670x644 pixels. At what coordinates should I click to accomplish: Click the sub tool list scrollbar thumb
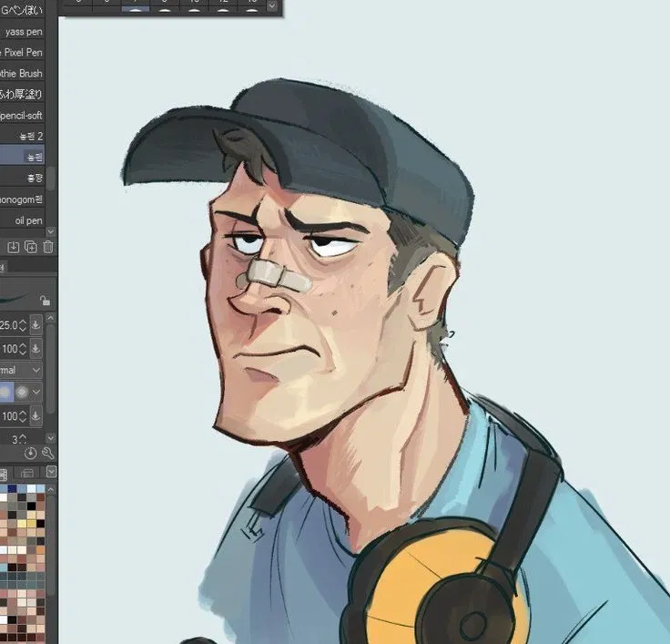coord(51,179)
